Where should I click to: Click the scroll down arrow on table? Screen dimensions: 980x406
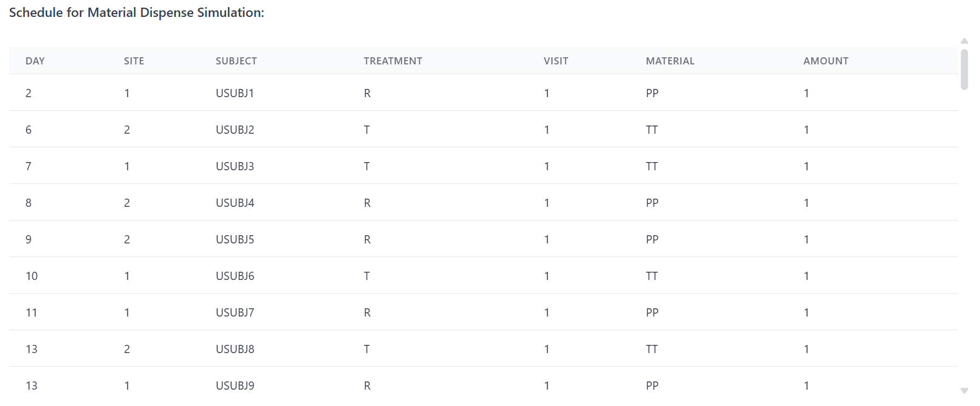(964, 390)
